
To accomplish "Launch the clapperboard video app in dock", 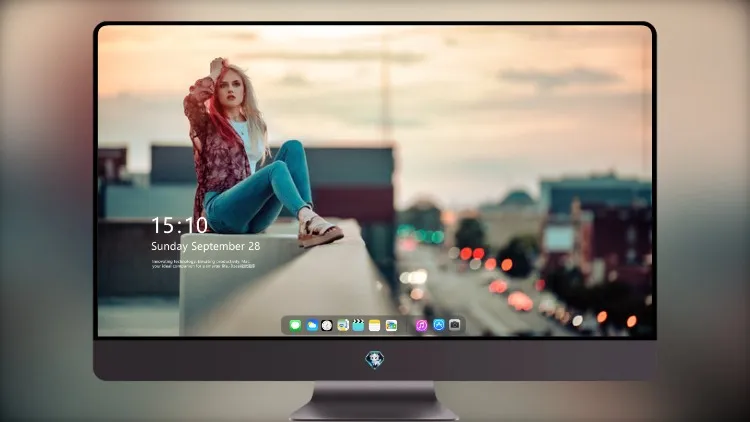I will pos(358,325).
